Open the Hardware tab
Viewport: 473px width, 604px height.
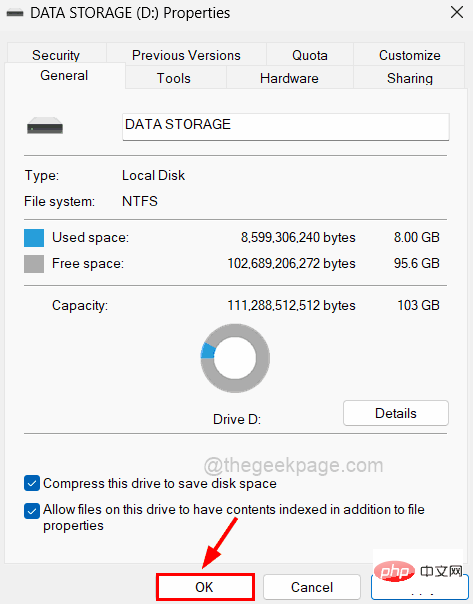[x=289, y=78]
